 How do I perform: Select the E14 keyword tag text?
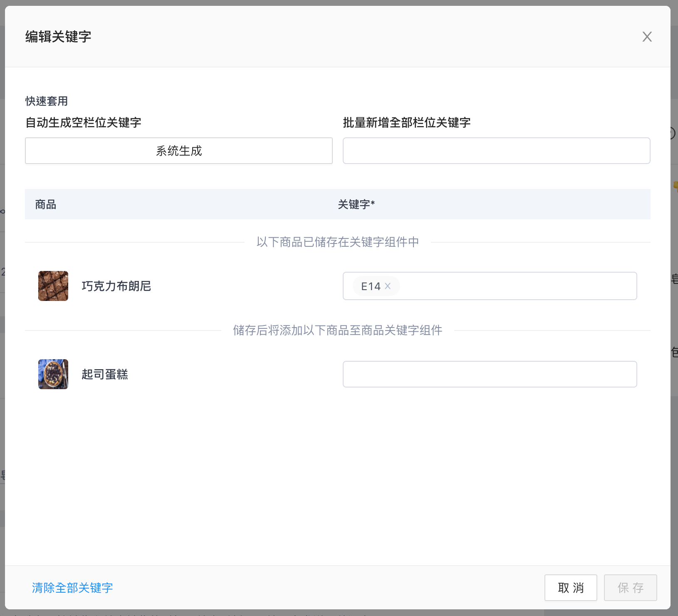tap(371, 286)
